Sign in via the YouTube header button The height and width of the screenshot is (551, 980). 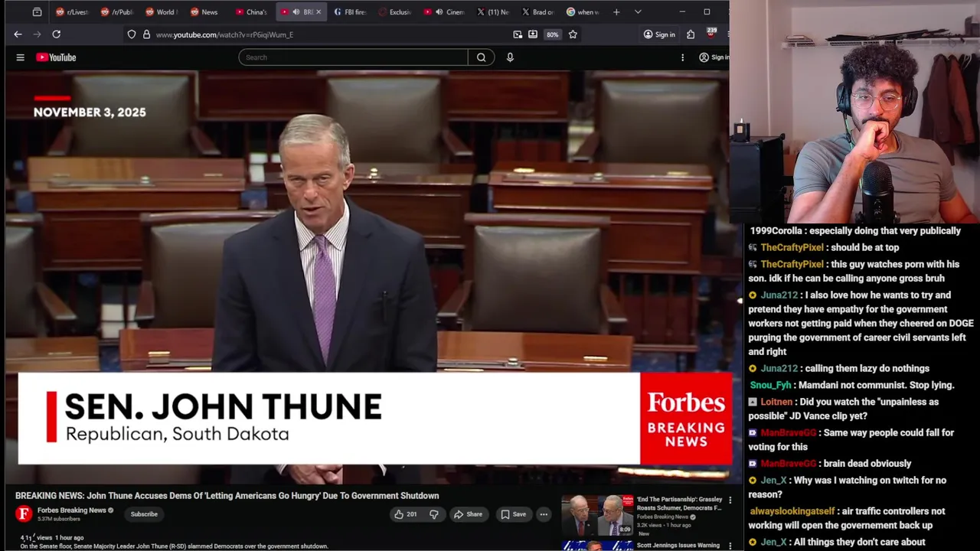point(714,57)
